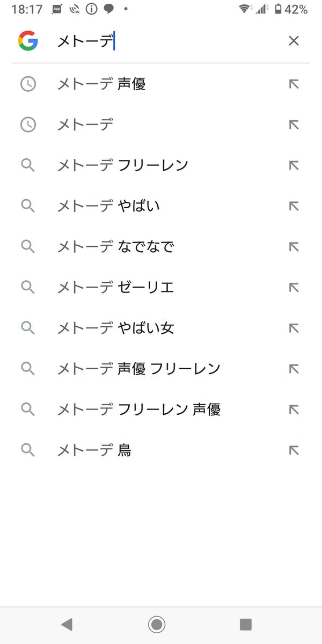Open recent apps with square button
The width and height of the screenshot is (322, 644).
pyautogui.click(x=246, y=624)
